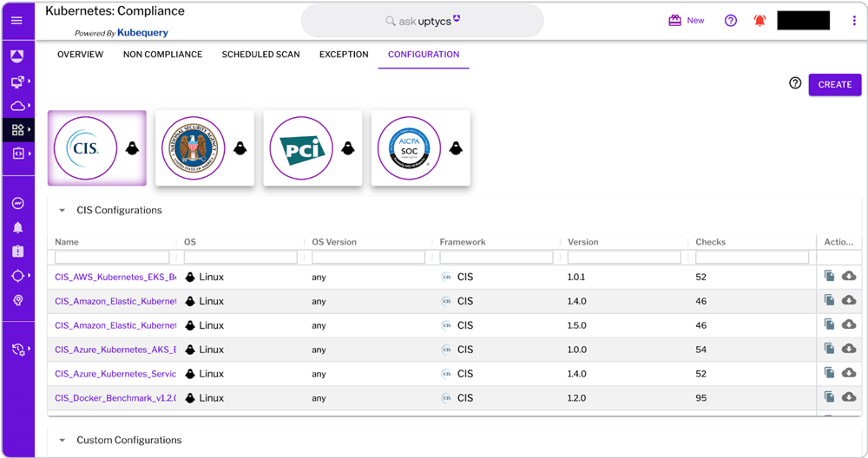Click the CREATE button
868x458 pixels.
coord(835,85)
